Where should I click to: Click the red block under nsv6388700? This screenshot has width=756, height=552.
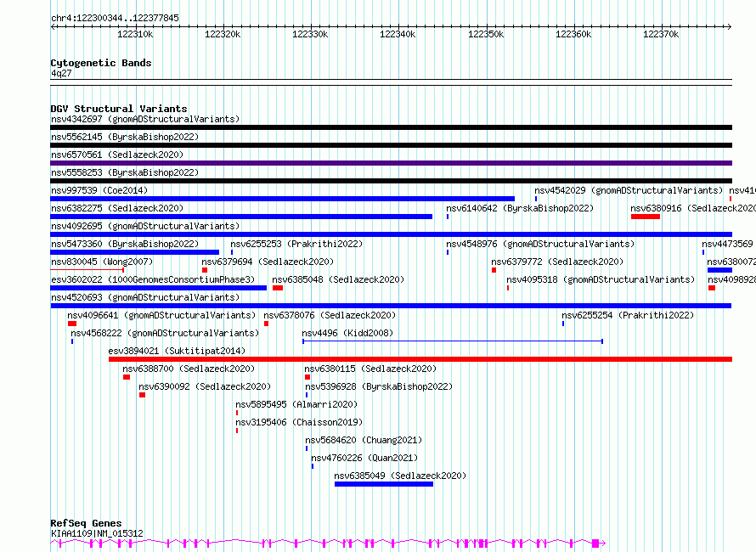(x=127, y=377)
